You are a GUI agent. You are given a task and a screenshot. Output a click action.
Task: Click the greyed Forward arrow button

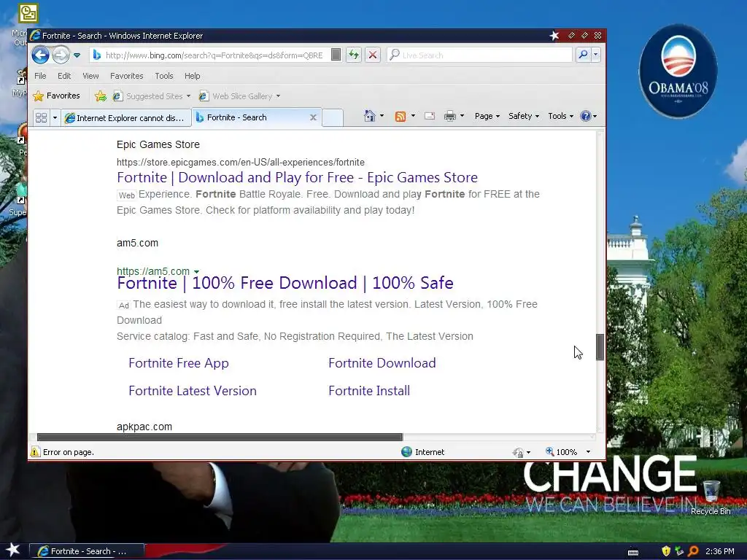61,55
